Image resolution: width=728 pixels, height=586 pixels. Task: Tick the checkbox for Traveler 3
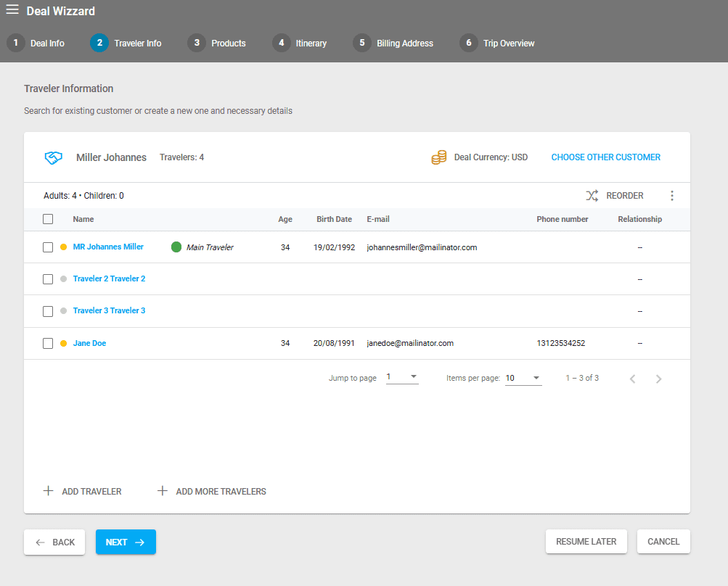point(48,311)
